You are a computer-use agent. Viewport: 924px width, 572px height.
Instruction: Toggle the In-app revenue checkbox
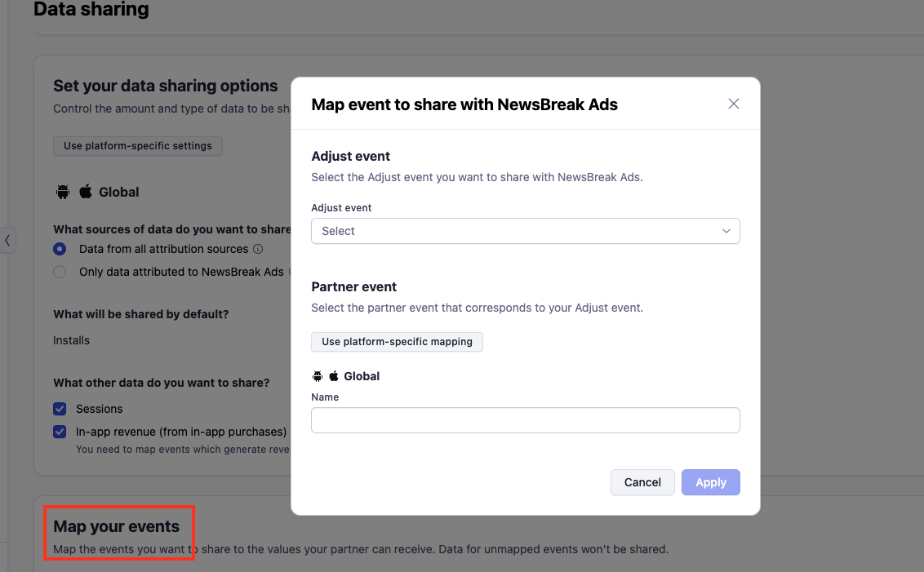pos(60,432)
